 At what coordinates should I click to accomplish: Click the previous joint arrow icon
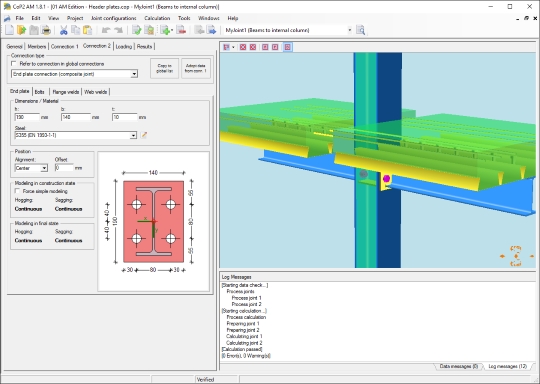pos(199,30)
